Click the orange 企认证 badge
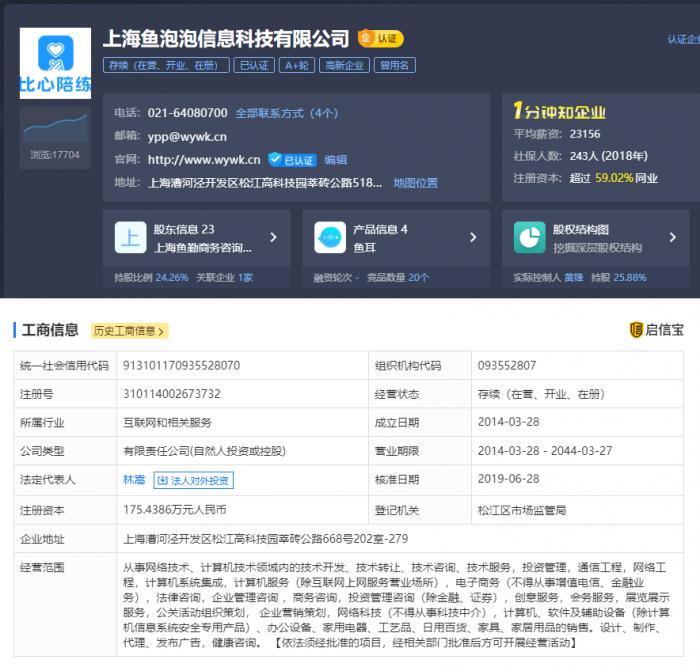Image resolution: width=700 pixels, height=671 pixels. (380, 38)
